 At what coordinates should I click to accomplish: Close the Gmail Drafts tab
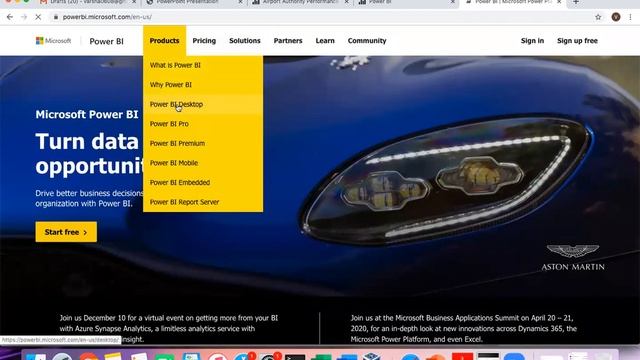click(134, 2)
